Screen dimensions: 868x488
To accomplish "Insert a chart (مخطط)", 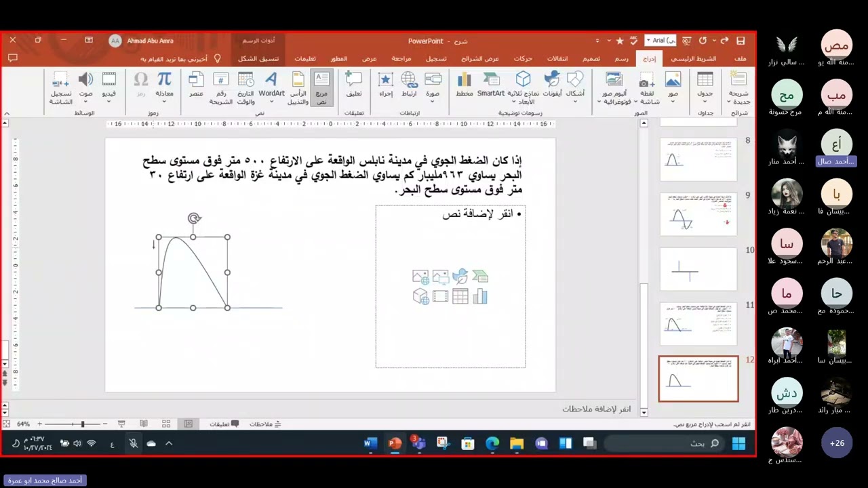I will tap(465, 85).
